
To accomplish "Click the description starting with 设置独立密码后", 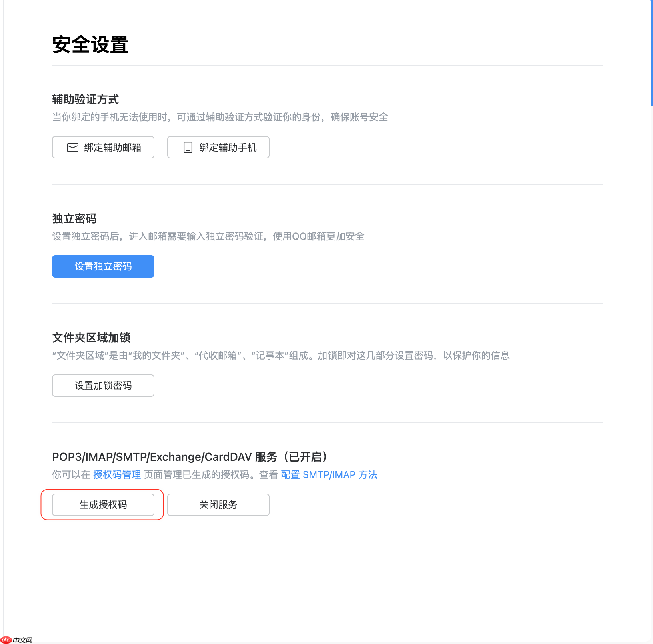I will click(x=208, y=236).
